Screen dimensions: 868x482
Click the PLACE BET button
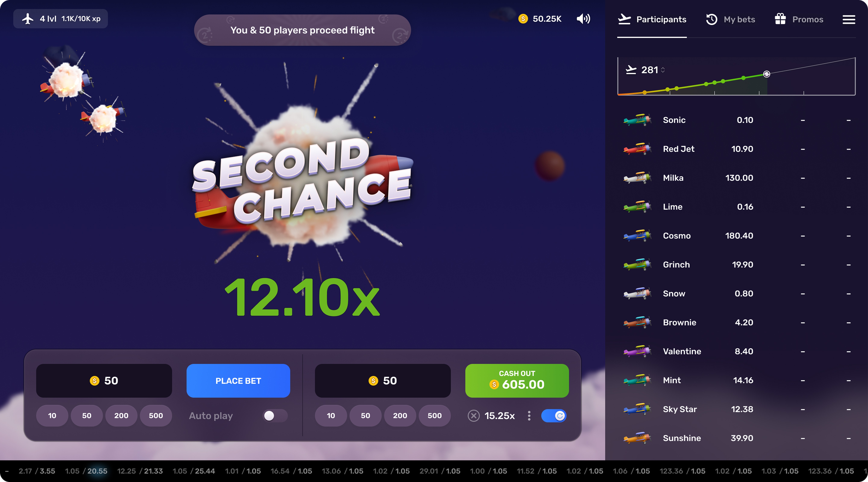238,381
